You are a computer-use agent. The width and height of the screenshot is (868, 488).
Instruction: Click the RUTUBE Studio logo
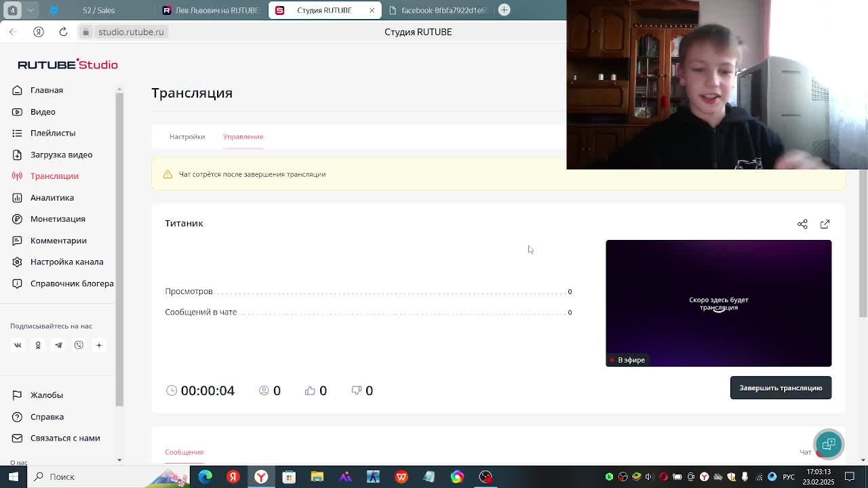point(68,64)
